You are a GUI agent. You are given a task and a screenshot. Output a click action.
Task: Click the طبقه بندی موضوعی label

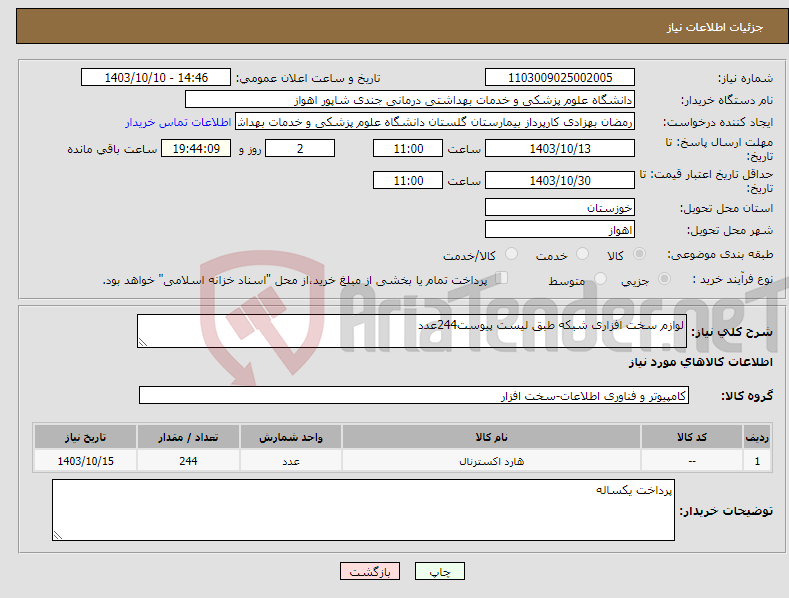720,254
